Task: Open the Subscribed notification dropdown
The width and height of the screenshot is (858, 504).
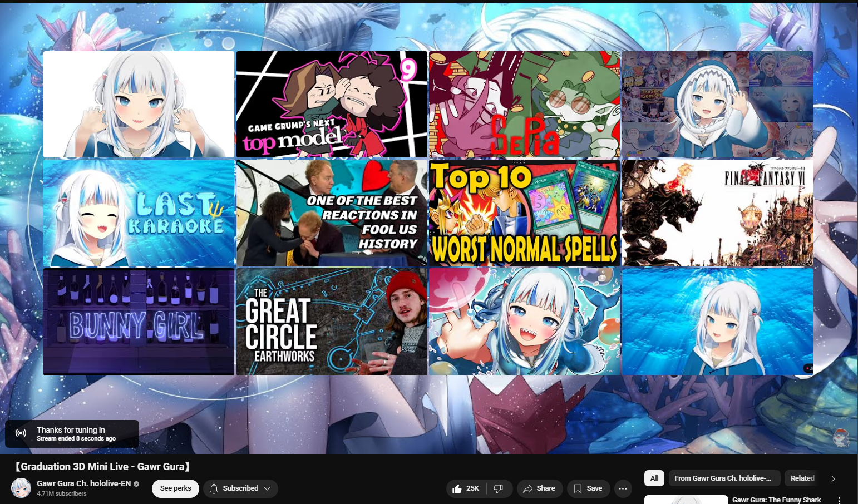Action: (x=240, y=488)
